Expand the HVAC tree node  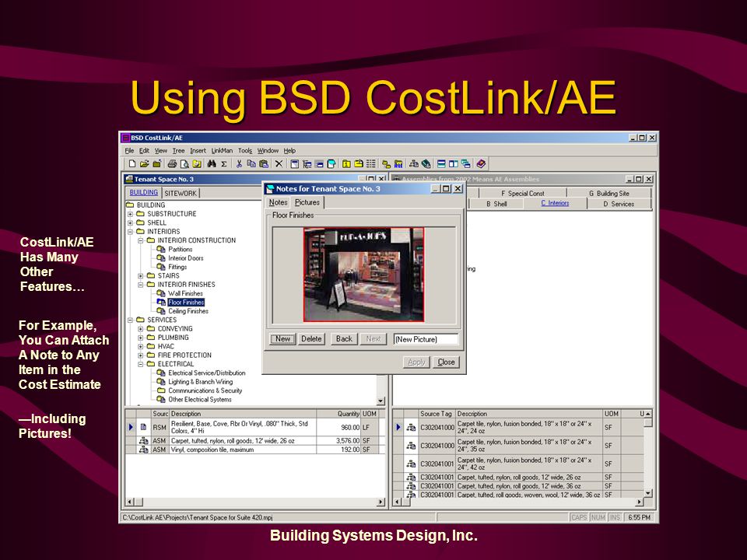tap(141, 346)
